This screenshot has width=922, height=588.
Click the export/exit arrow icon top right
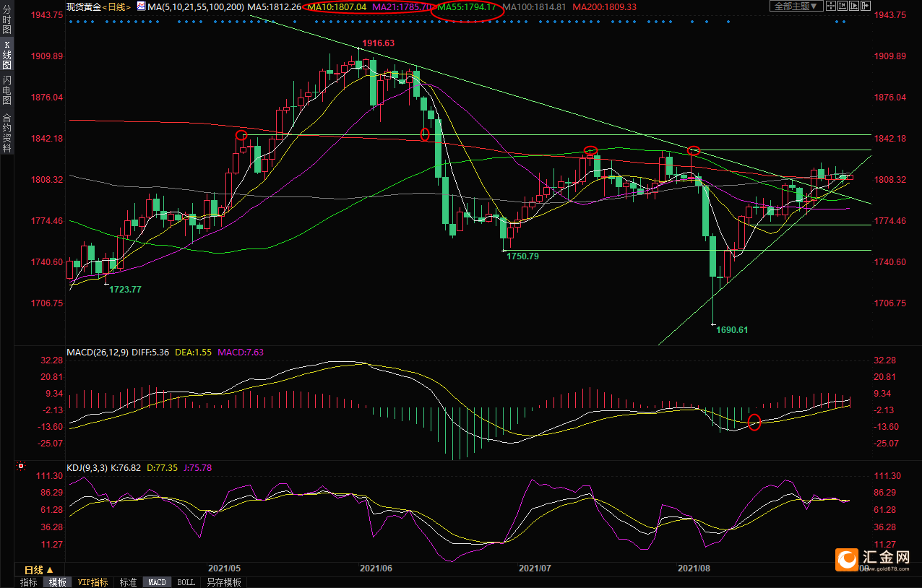tap(866, 6)
